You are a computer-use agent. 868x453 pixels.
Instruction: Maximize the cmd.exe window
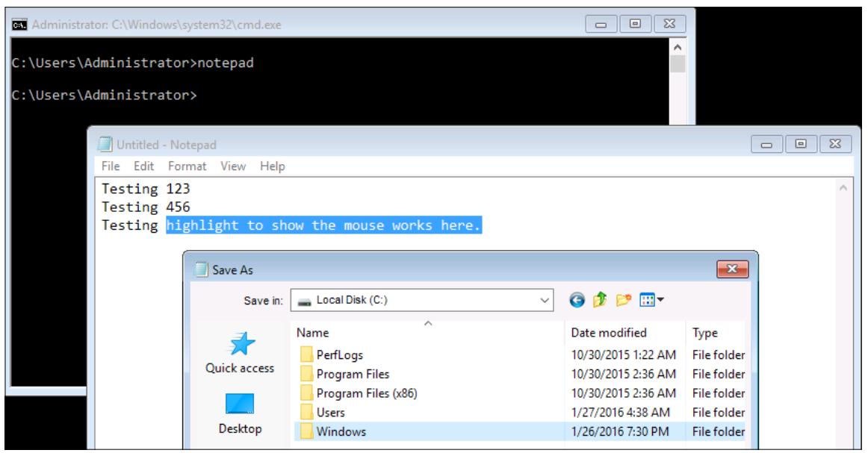pos(635,23)
